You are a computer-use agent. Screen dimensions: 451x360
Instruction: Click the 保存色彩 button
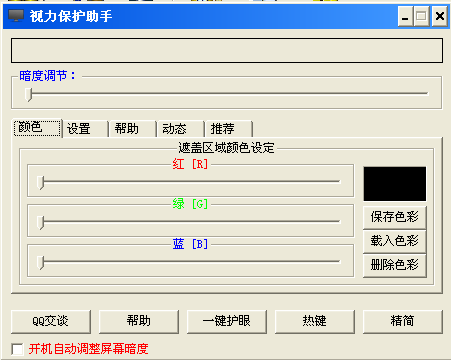pyautogui.click(x=394, y=217)
